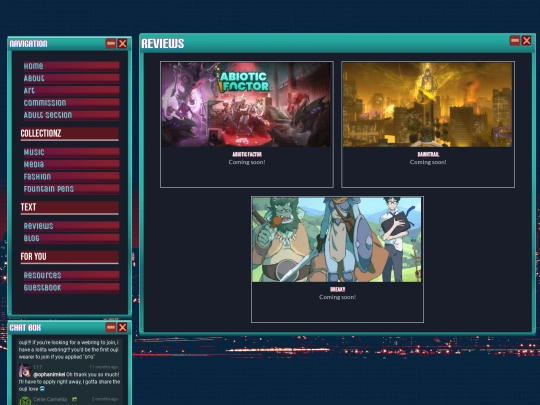Click the '11 months ago' chat timestamp
Viewport: 540px width, 405px height.
tap(104, 367)
